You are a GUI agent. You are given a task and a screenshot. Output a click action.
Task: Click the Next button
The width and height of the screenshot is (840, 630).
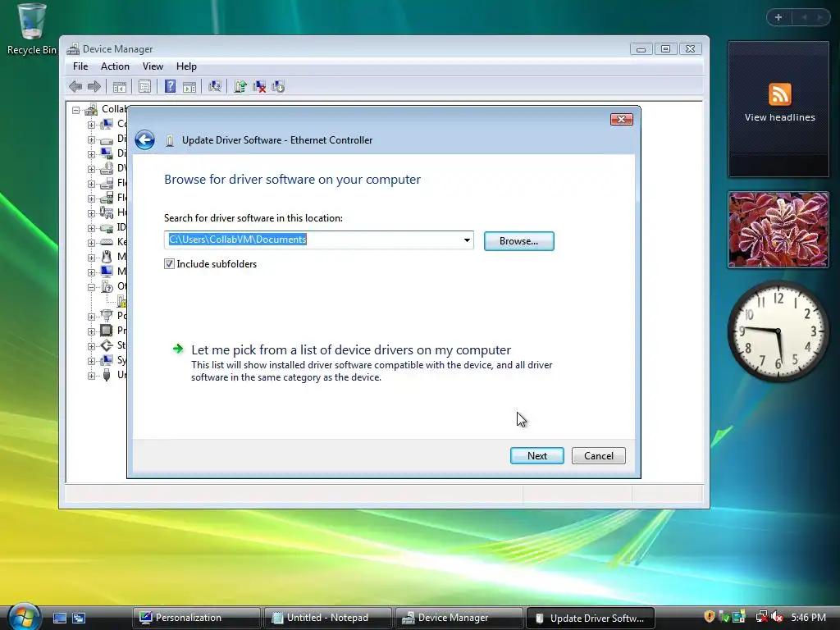[536, 456]
